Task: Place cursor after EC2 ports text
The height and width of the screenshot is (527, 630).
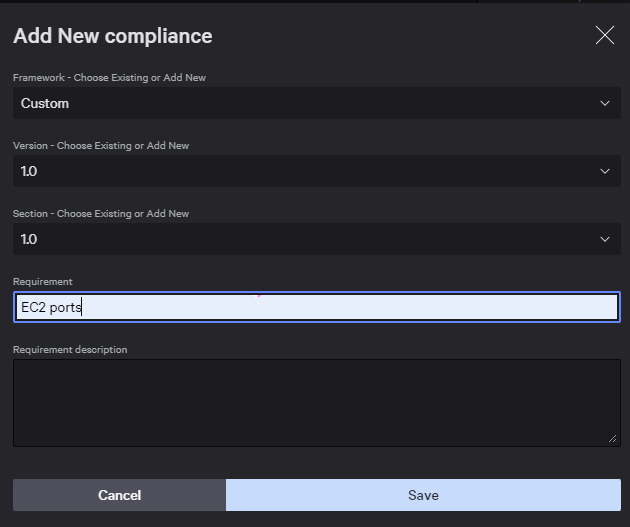Action: [83, 307]
